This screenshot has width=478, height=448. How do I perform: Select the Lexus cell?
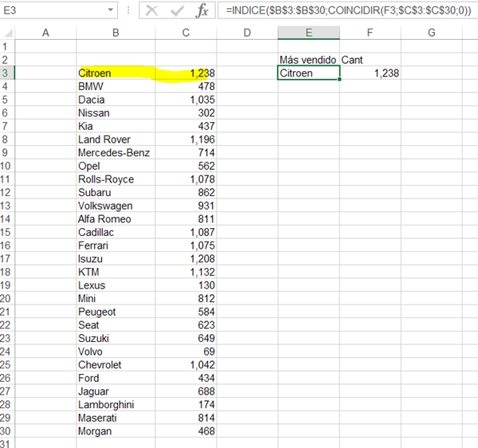click(116, 285)
